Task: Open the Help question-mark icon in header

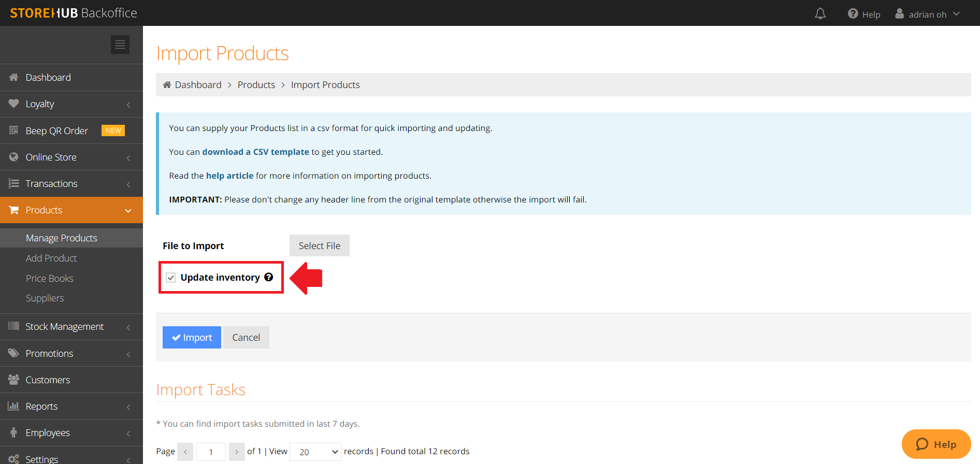Action: click(853, 13)
